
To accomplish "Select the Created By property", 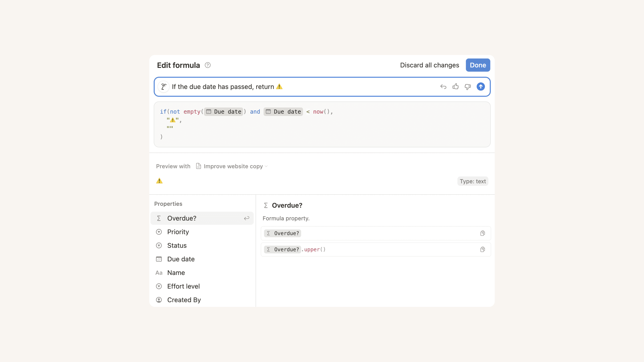I will pyautogui.click(x=184, y=300).
